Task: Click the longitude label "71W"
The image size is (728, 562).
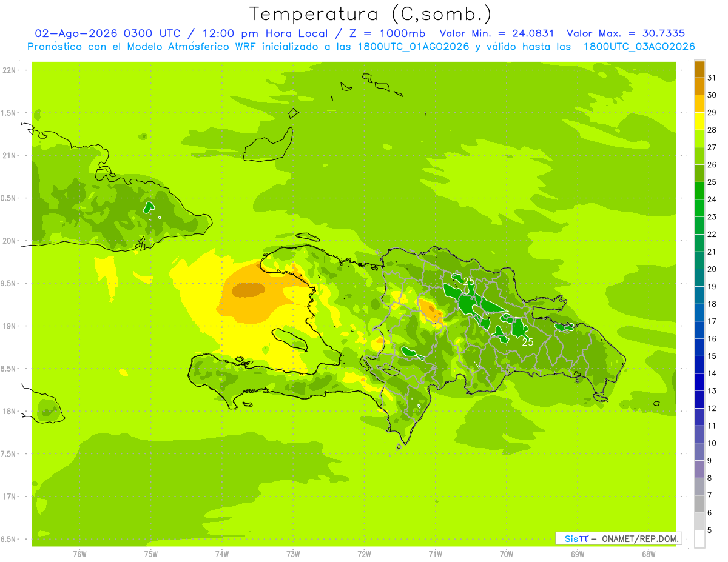Action: pos(435,554)
